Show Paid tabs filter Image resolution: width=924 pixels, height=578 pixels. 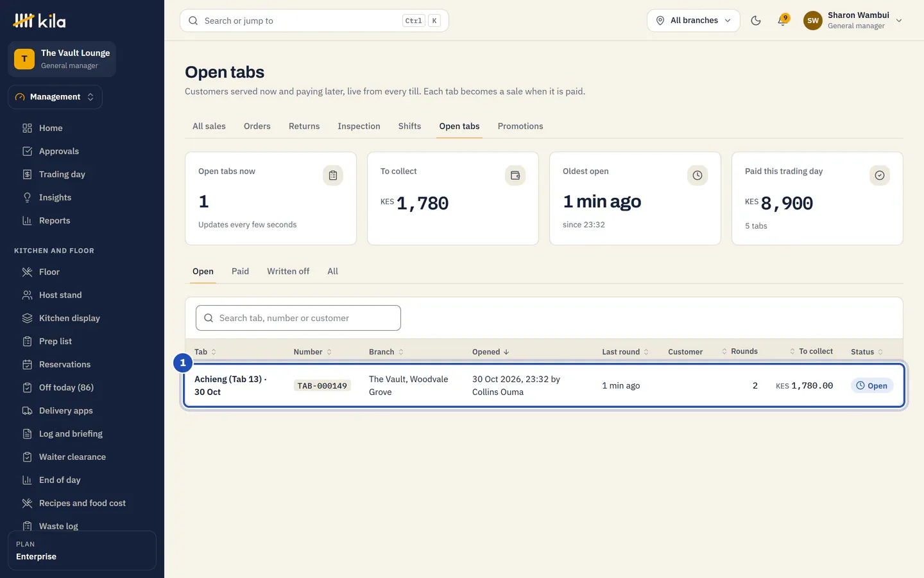point(240,272)
